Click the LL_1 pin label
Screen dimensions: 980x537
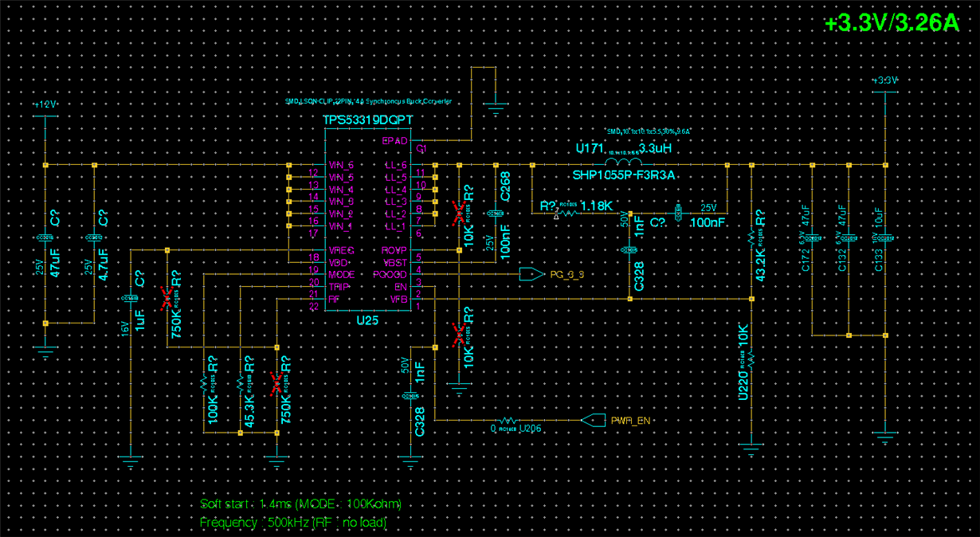pyautogui.click(x=396, y=226)
